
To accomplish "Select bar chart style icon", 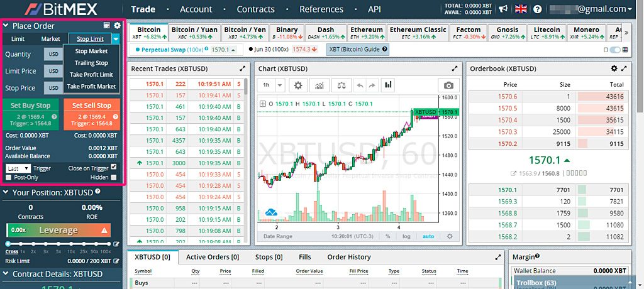I will click(x=388, y=85).
